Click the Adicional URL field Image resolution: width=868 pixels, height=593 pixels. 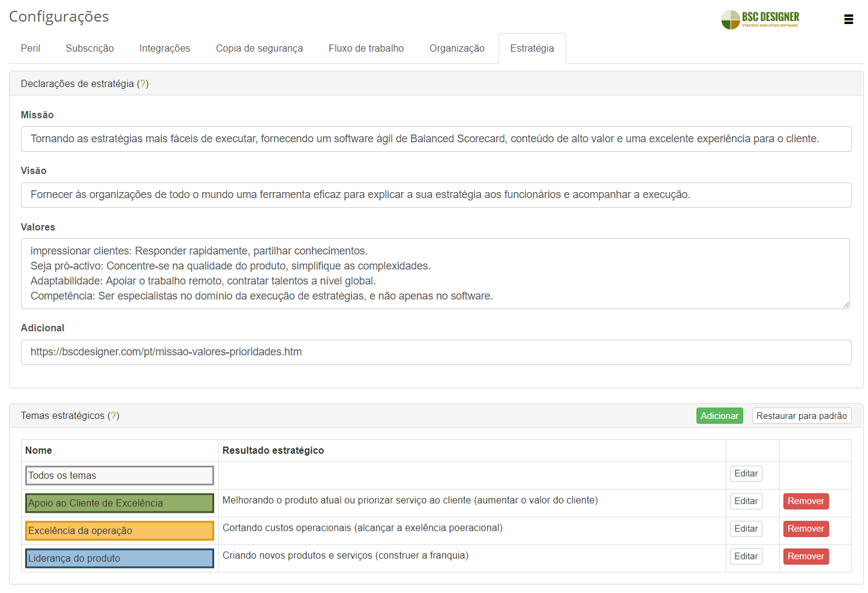click(x=435, y=352)
